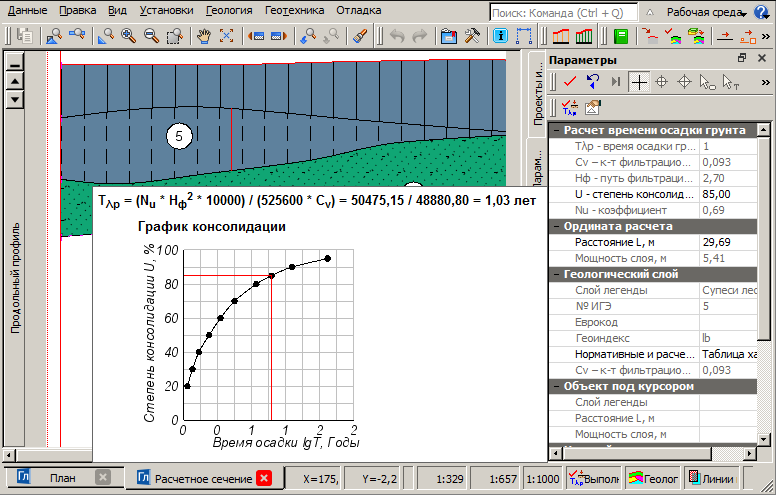The image size is (776, 495).
Task: Click the blue help question mark icon
Action: pyautogui.click(x=593, y=81)
